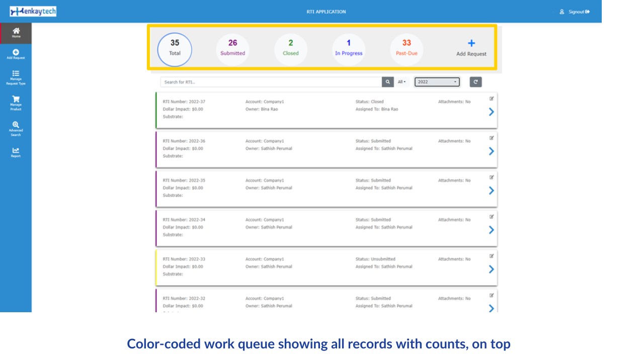Click the search magnifier button
Image resolution: width=644 pixels, height=362 pixels.
[x=388, y=82]
